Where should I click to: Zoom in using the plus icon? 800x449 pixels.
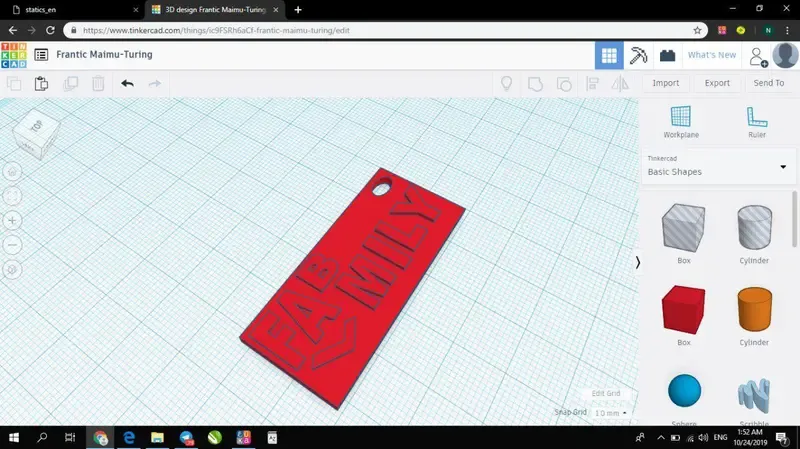click(13, 220)
